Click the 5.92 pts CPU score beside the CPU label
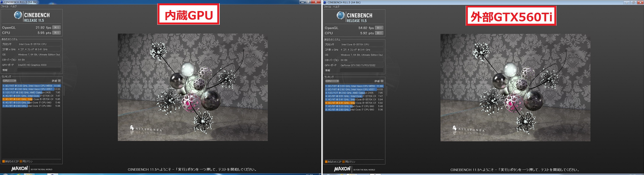The height and width of the screenshot is (175, 644). 367,33
